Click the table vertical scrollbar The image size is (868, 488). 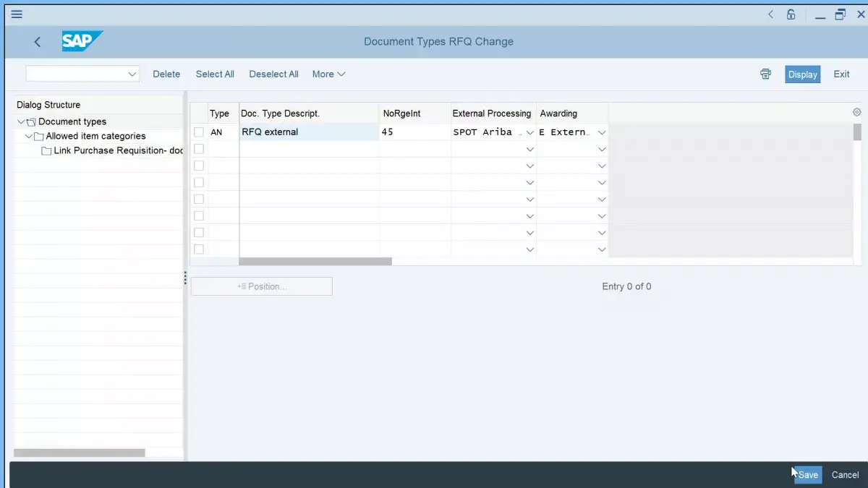pos(857,132)
